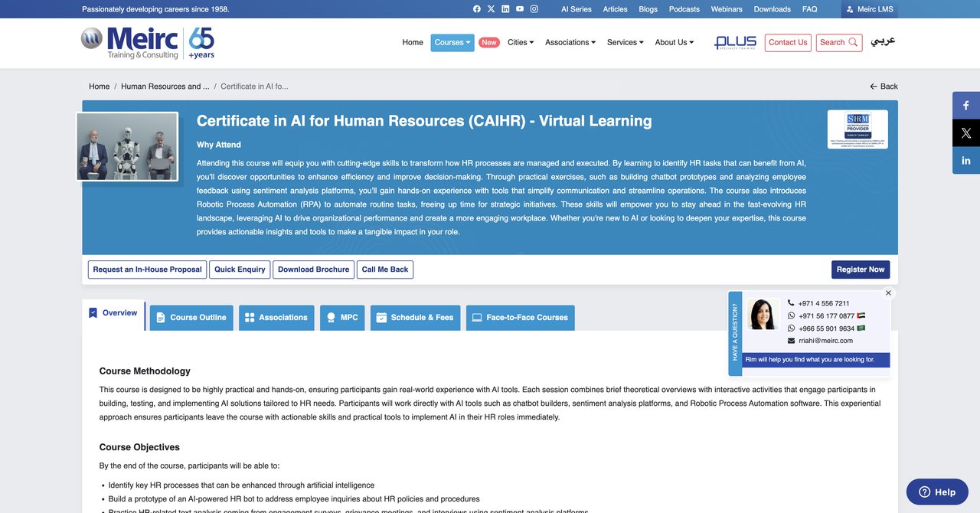This screenshot has width=980, height=513.
Task: Click the back arrow icon
Action: [x=874, y=87]
